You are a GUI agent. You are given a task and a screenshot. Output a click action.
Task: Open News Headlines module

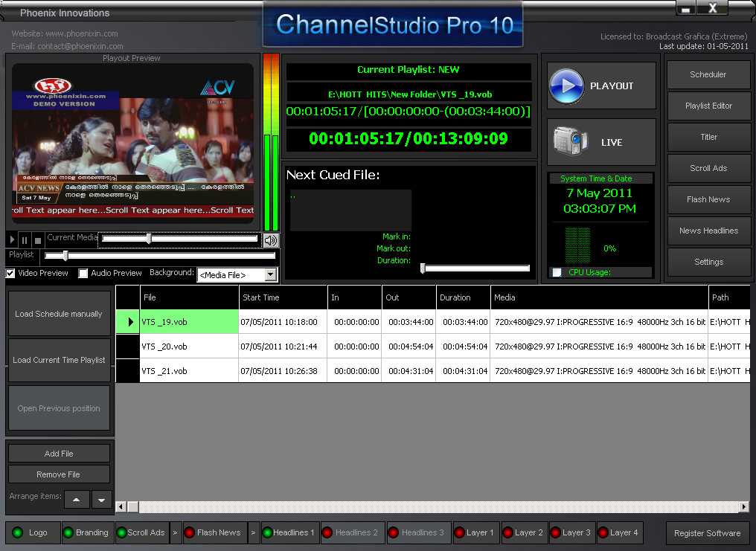tap(708, 231)
